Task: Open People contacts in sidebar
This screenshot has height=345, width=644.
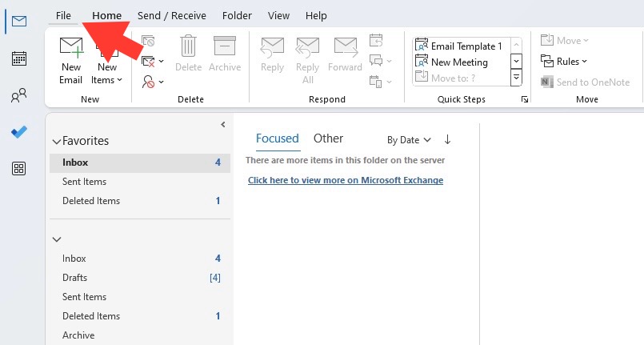Action: (19, 95)
